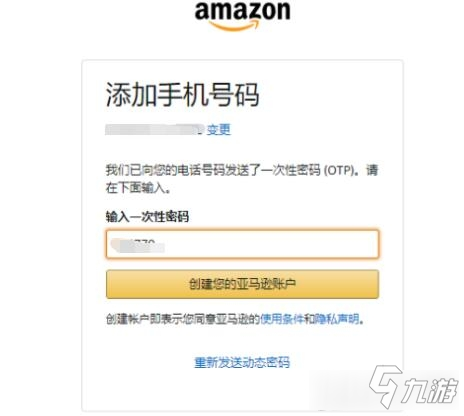The width and height of the screenshot is (464, 416).
Task: Click 重新发送动态密码 to resend code
Action: [x=242, y=362]
